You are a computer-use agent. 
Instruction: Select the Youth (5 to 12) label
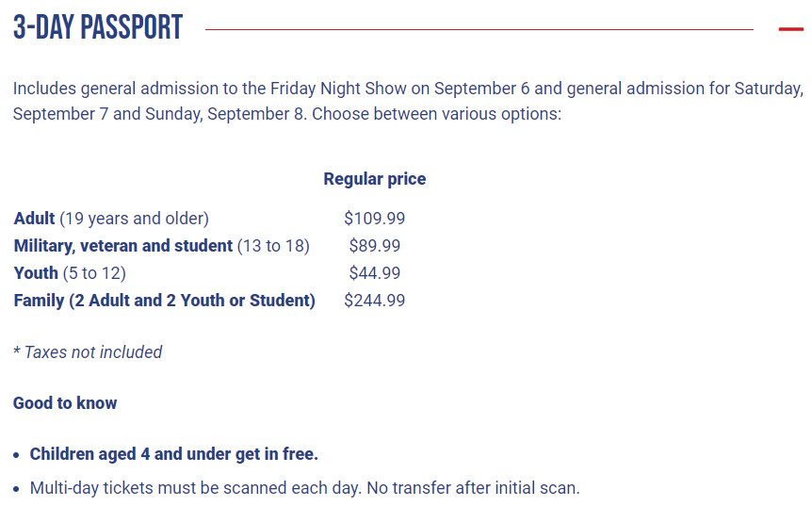tap(70, 273)
